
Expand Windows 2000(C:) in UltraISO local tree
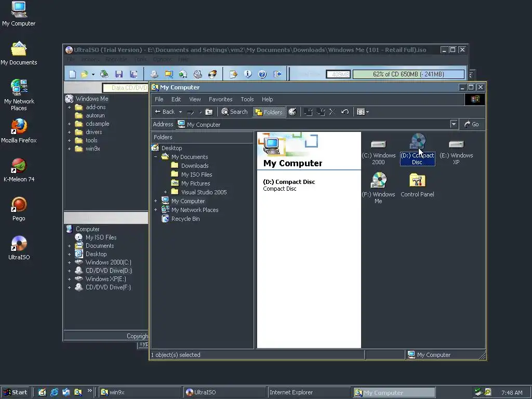click(x=69, y=262)
